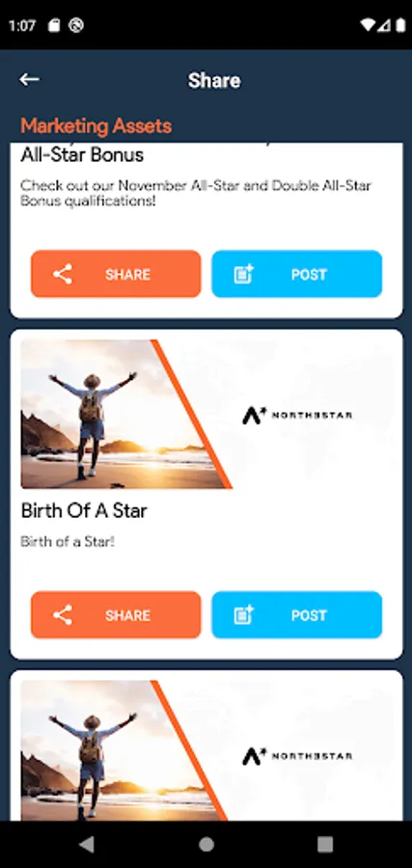Click the Marketing Assets heading
The image size is (412, 868).
point(96,126)
